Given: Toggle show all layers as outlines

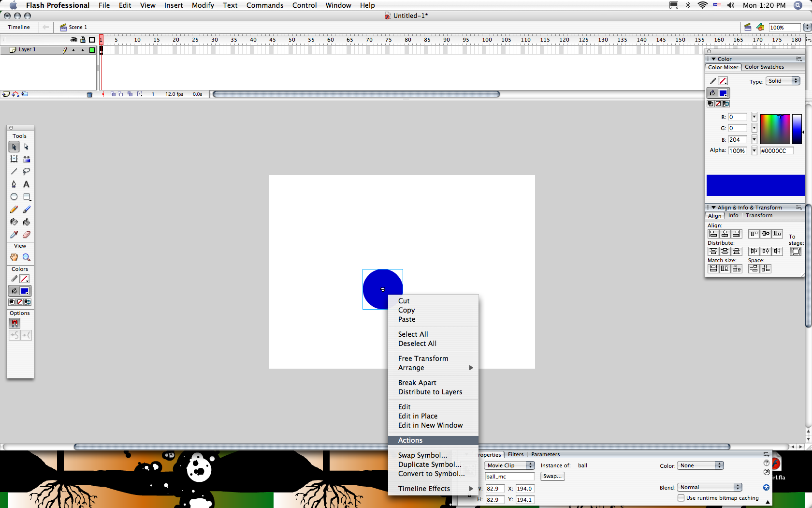Looking at the screenshot, I should coord(92,40).
